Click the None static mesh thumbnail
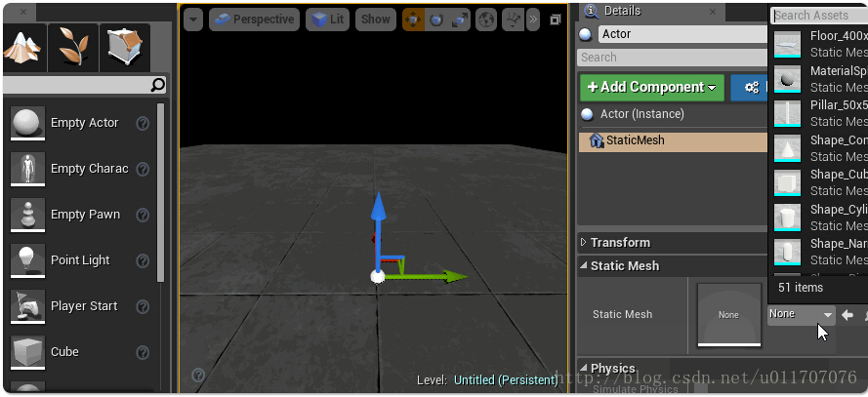Screen dimensions: 868x397 tap(729, 315)
